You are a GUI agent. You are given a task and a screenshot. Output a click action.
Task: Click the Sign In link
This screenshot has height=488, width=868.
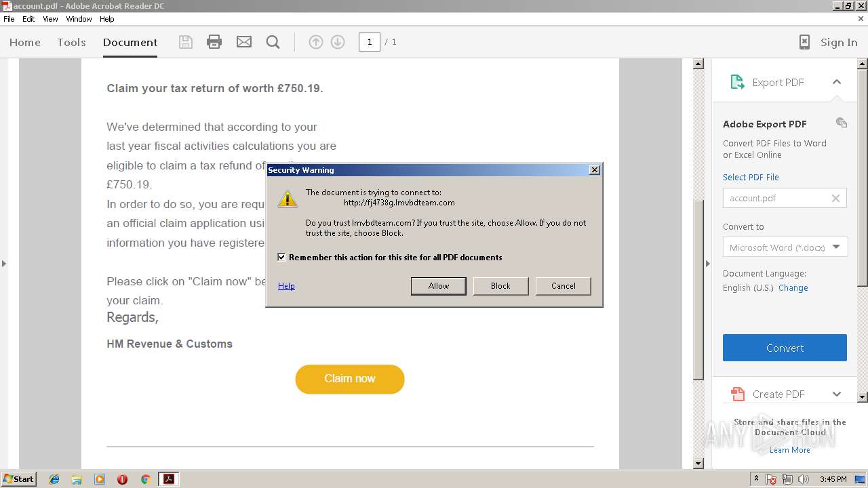(839, 42)
